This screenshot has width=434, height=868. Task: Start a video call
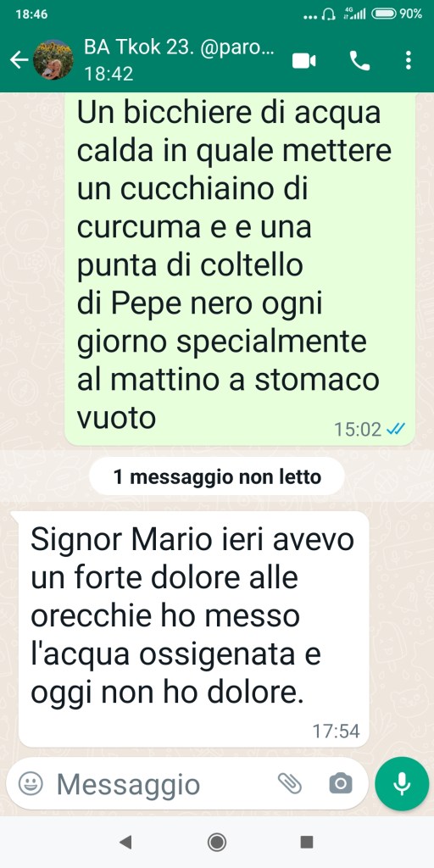click(304, 60)
